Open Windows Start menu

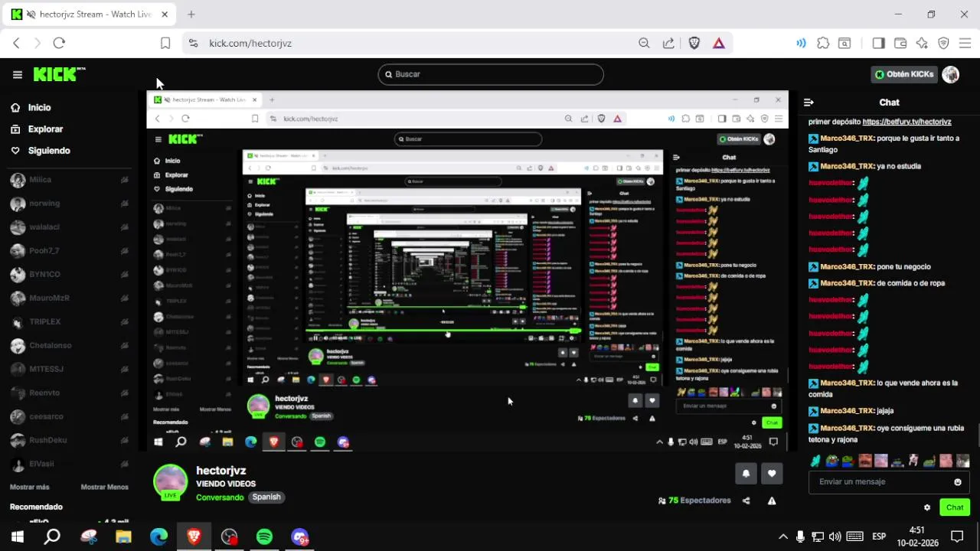coord(17,536)
